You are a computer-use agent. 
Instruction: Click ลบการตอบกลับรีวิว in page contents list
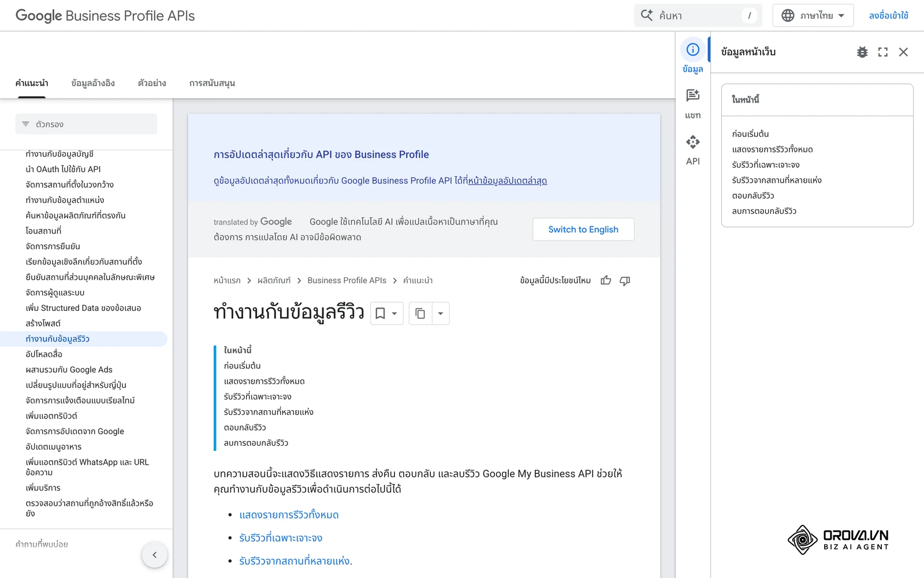point(256,443)
